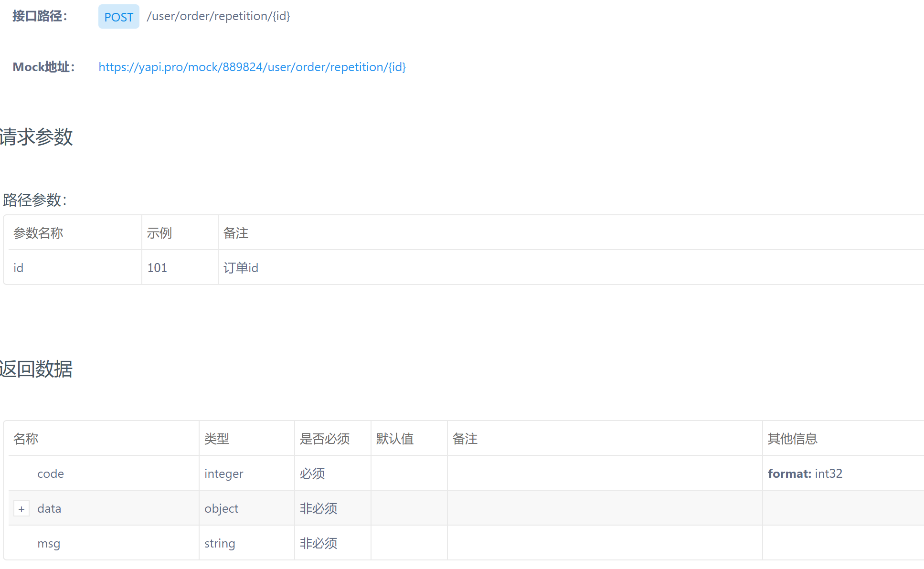Select the code field row
This screenshot has height=569, width=924.
51,474
